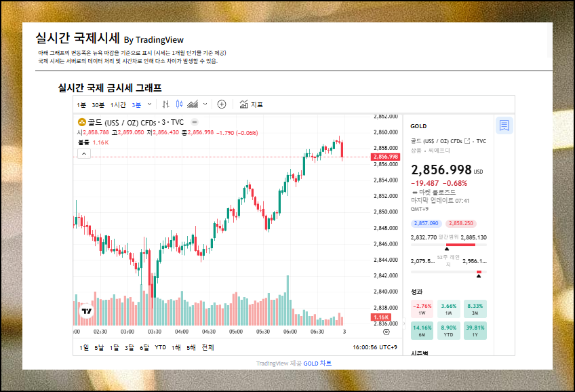Viewport: 575px width, 392px height.
Task: Expand chart style dropdown arrow
Action: pos(205,104)
